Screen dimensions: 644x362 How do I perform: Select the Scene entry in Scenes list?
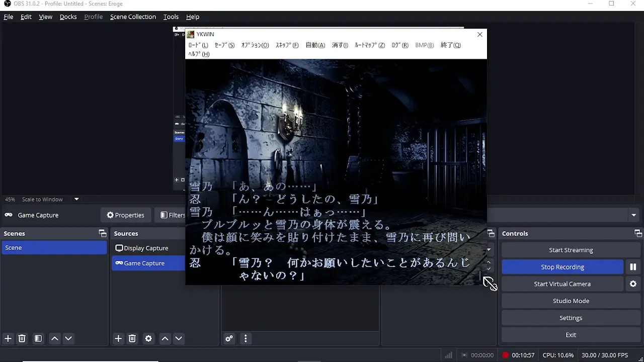54,248
